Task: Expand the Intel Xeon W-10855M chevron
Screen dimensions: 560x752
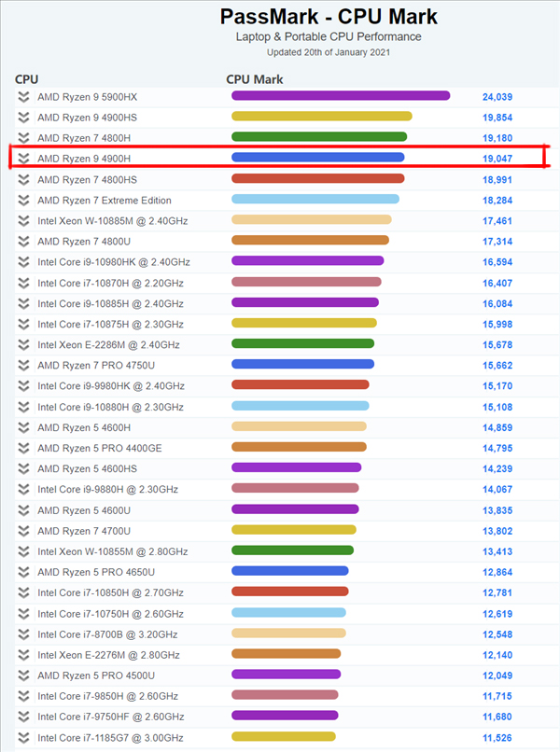Action: pos(23,552)
